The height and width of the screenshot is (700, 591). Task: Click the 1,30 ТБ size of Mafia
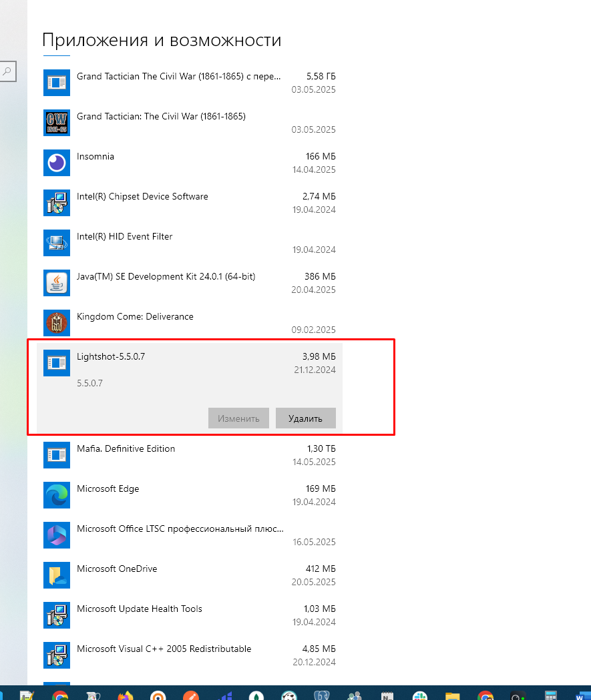pos(321,448)
